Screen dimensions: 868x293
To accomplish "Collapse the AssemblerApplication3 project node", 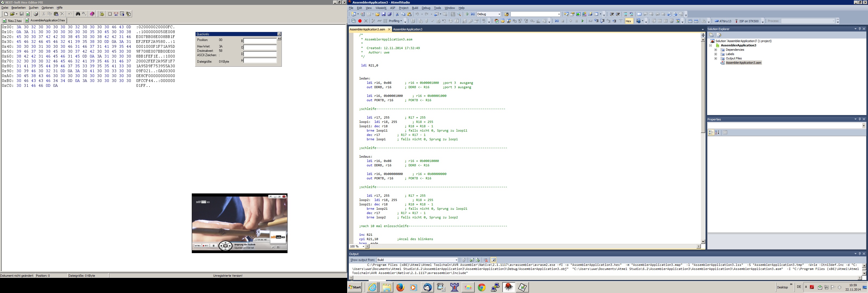I will coord(711,45).
